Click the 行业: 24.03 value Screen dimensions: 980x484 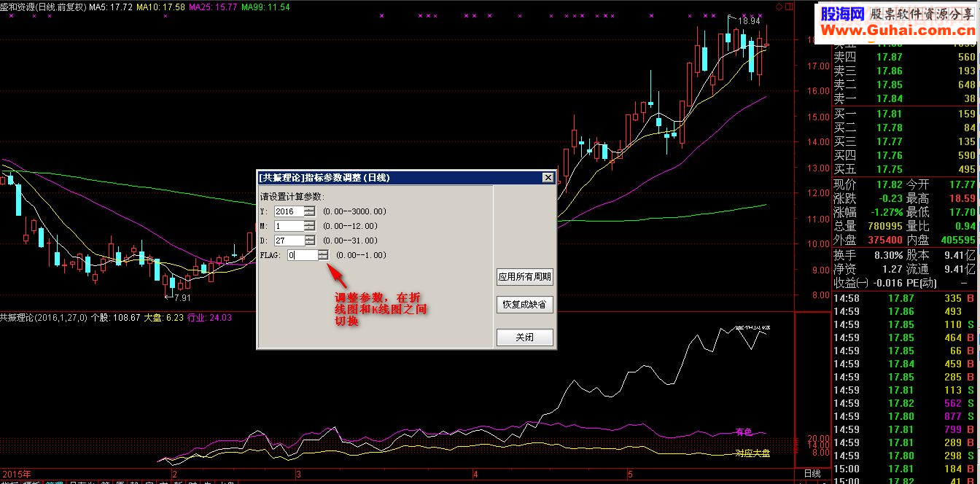point(210,318)
